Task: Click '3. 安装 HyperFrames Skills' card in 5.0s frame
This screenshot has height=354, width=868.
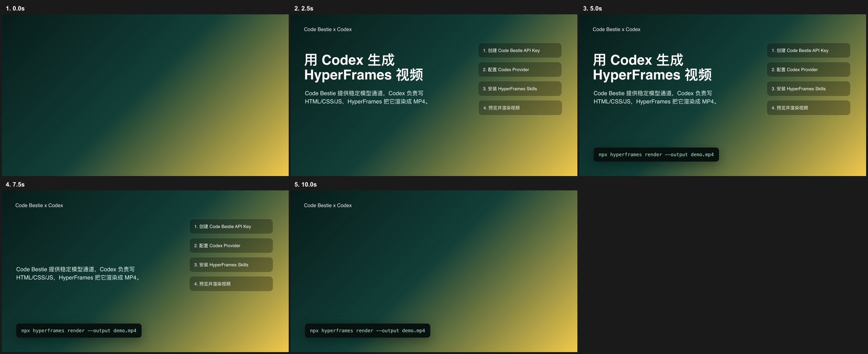Action: tap(809, 89)
